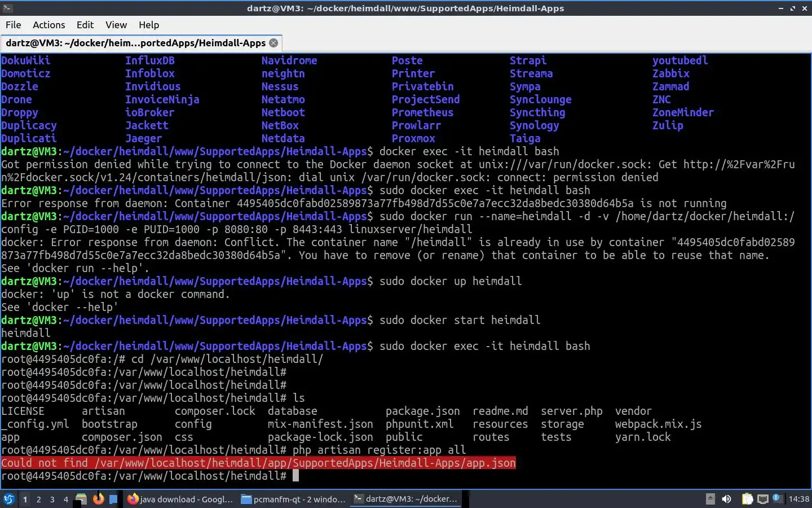Click the 'cd /var/www/localhost/heimdall/' command

click(x=227, y=359)
